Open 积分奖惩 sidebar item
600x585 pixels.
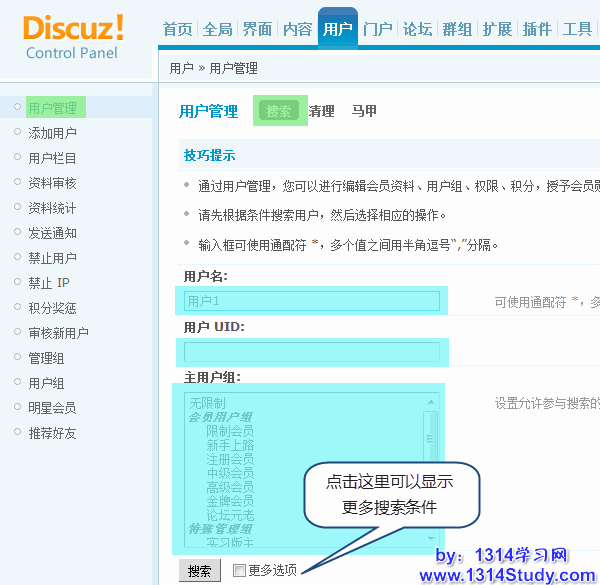click(52, 308)
